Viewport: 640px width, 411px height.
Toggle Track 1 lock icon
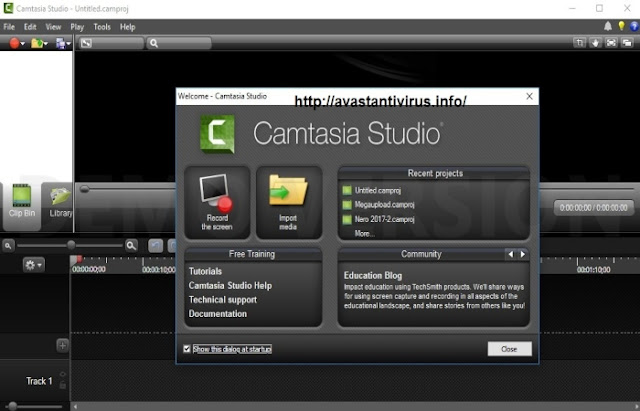(62, 384)
